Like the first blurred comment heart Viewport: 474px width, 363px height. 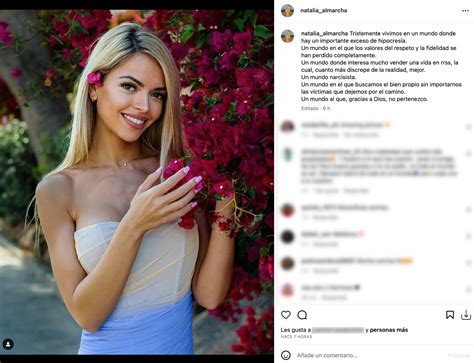click(468, 127)
